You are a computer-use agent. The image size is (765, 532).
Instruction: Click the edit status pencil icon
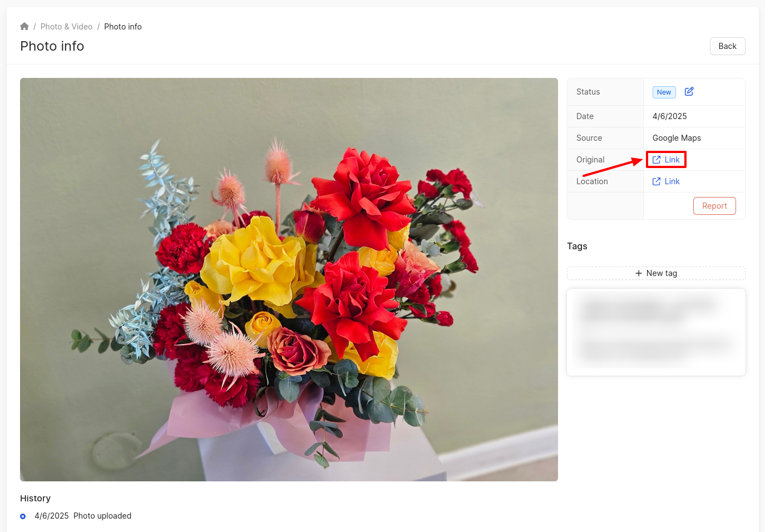point(689,92)
